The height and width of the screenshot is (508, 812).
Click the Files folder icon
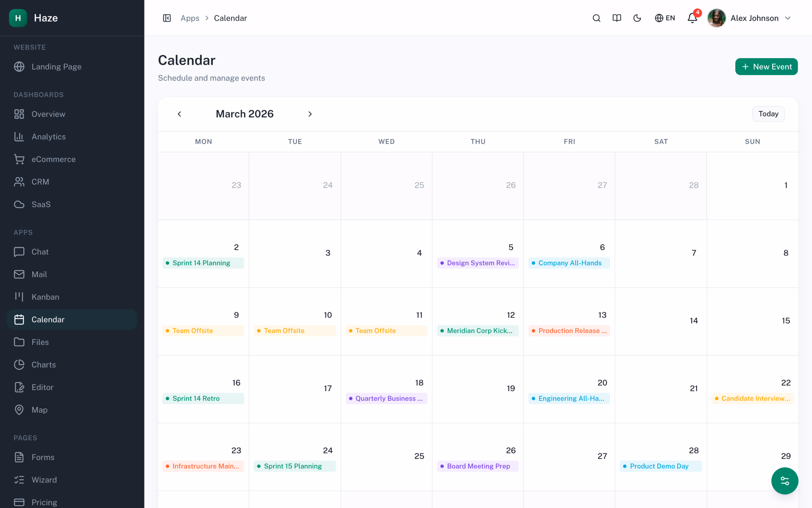[x=19, y=342]
